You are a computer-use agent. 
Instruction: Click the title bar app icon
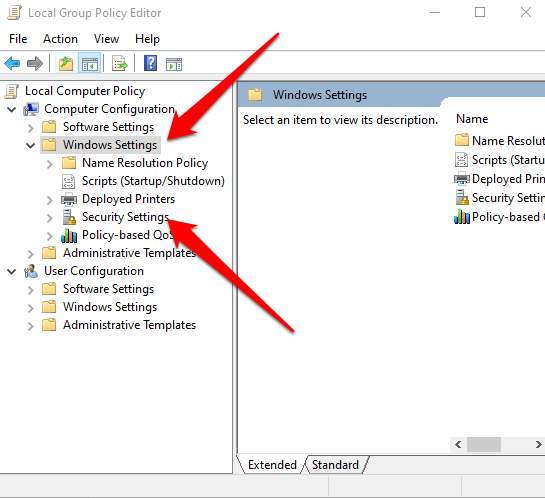[15, 13]
